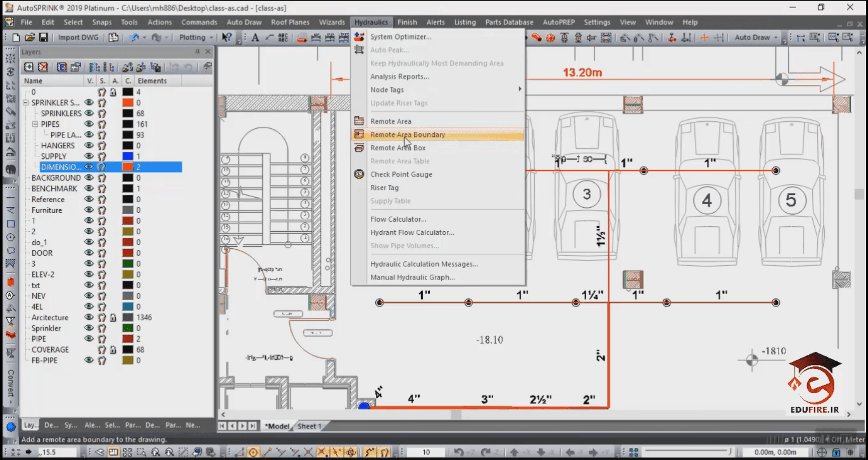
Task: Click the undo arrow in bottom toolbar
Action: pos(458,452)
